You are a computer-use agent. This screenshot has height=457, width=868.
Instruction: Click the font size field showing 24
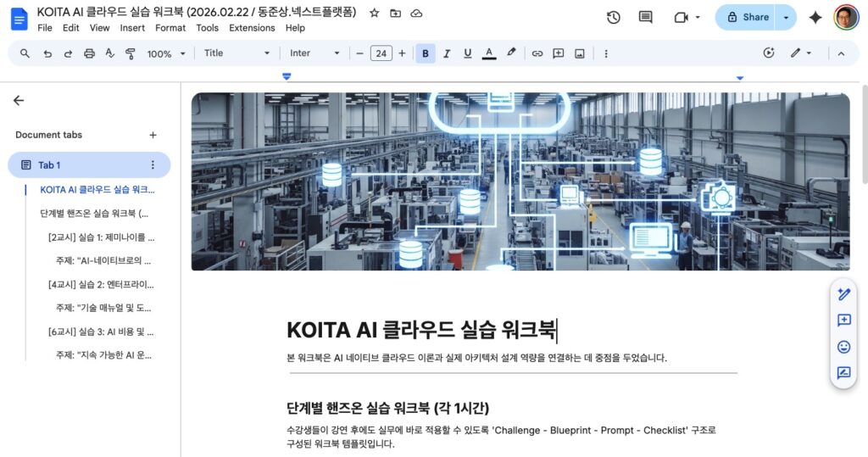pos(381,53)
